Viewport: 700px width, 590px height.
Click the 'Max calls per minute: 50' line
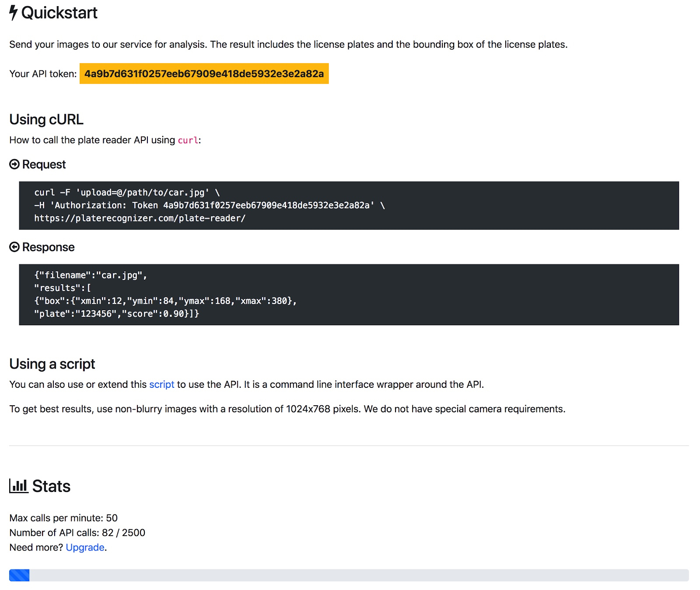[x=63, y=518]
